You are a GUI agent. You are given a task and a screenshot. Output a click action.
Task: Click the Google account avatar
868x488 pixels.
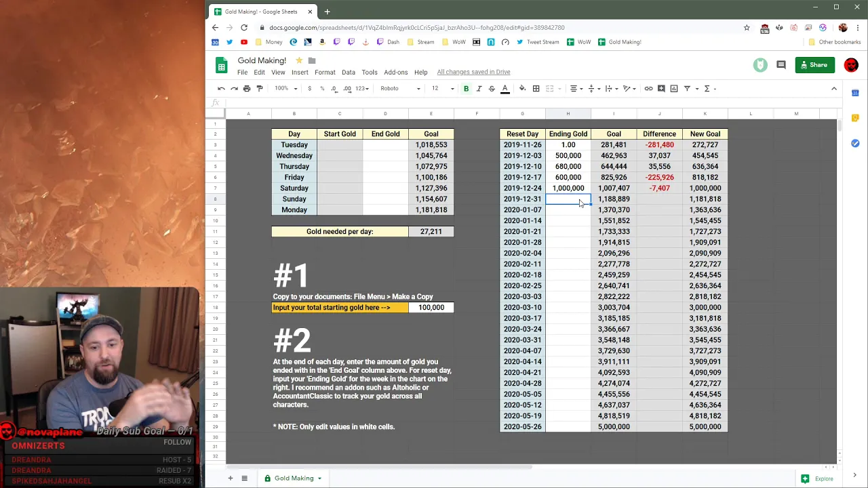tap(851, 65)
